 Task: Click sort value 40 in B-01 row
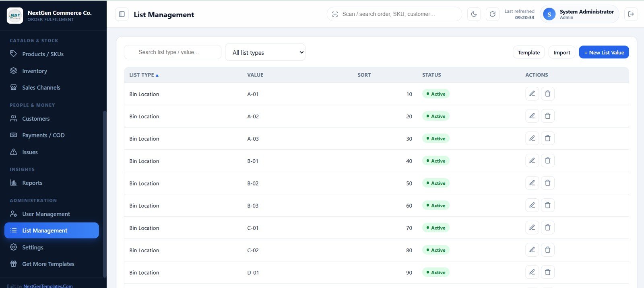(409, 161)
